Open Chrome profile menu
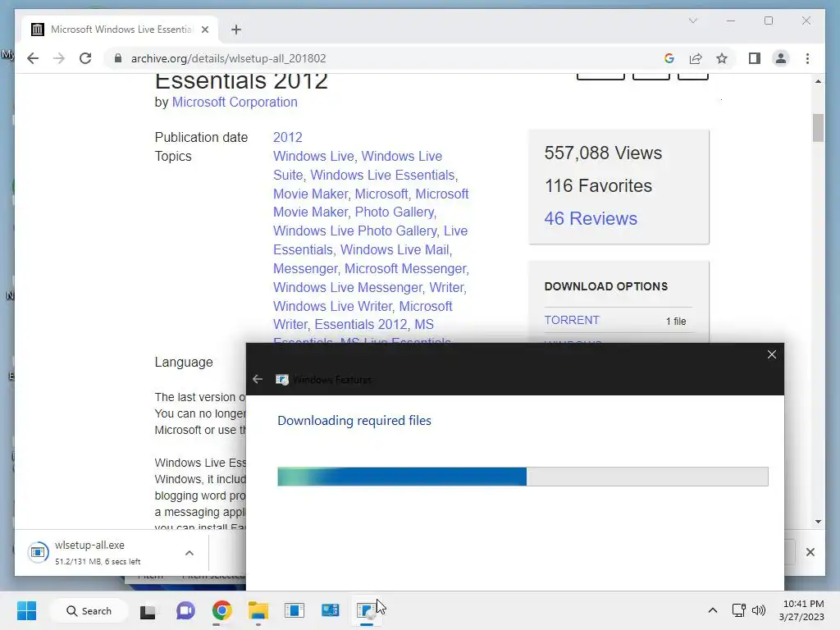The height and width of the screenshot is (630, 840). pos(781,58)
